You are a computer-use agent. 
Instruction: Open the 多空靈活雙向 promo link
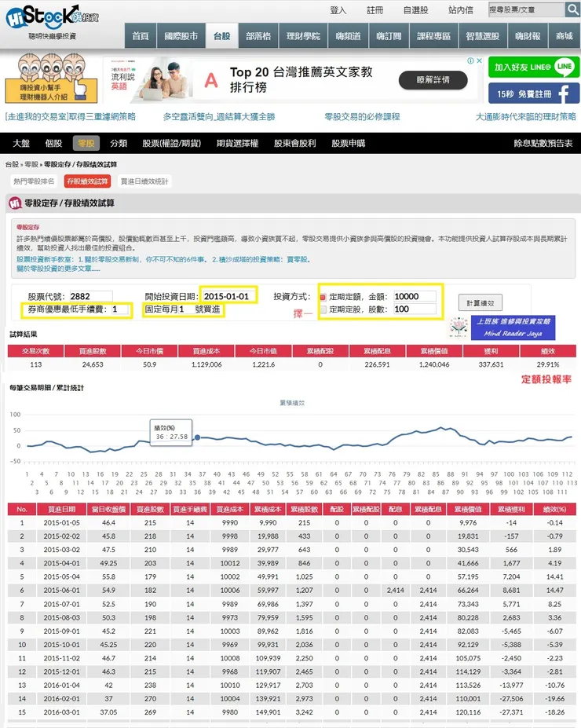(x=218, y=116)
